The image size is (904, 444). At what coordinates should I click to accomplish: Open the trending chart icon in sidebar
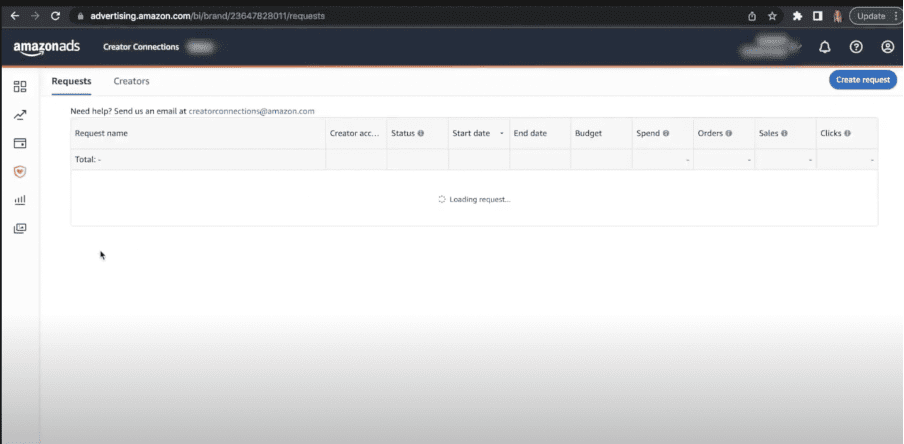coord(20,115)
